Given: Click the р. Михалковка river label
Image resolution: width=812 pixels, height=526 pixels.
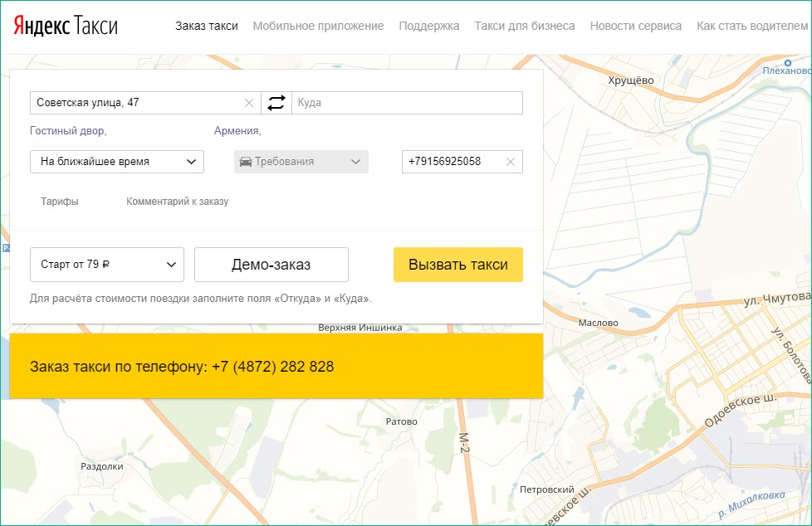Looking at the screenshot, I should (x=752, y=504).
